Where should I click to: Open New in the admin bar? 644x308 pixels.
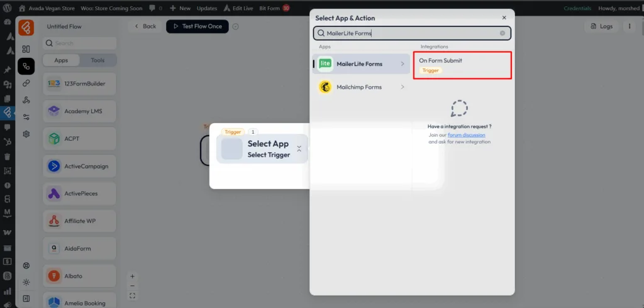tap(180, 8)
